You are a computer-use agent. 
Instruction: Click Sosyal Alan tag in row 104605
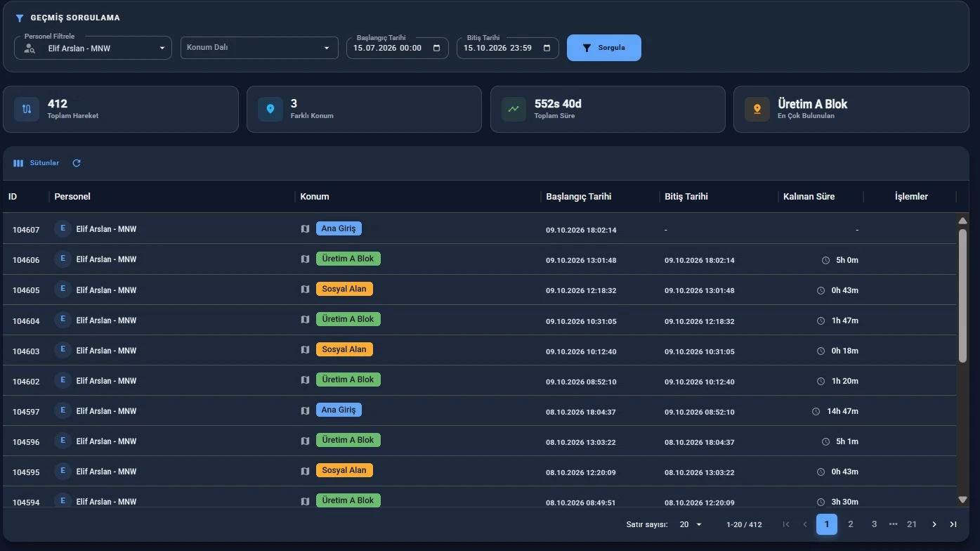(x=344, y=289)
